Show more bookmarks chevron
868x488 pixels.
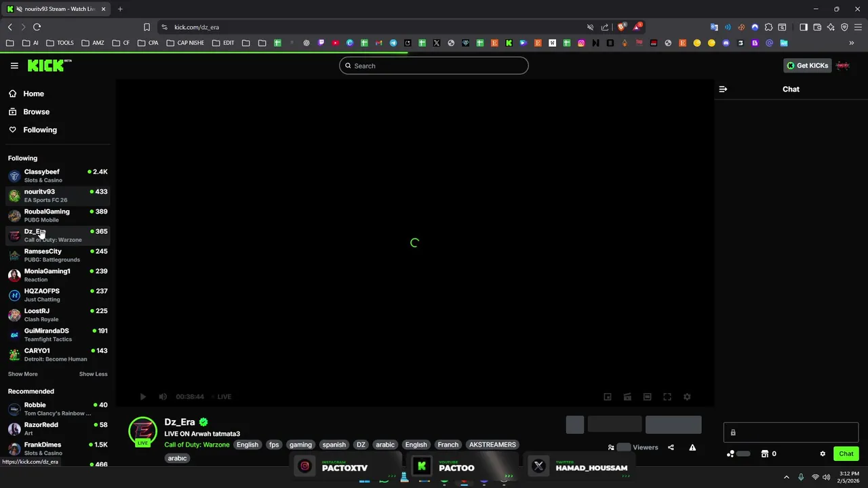pos(852,43)
